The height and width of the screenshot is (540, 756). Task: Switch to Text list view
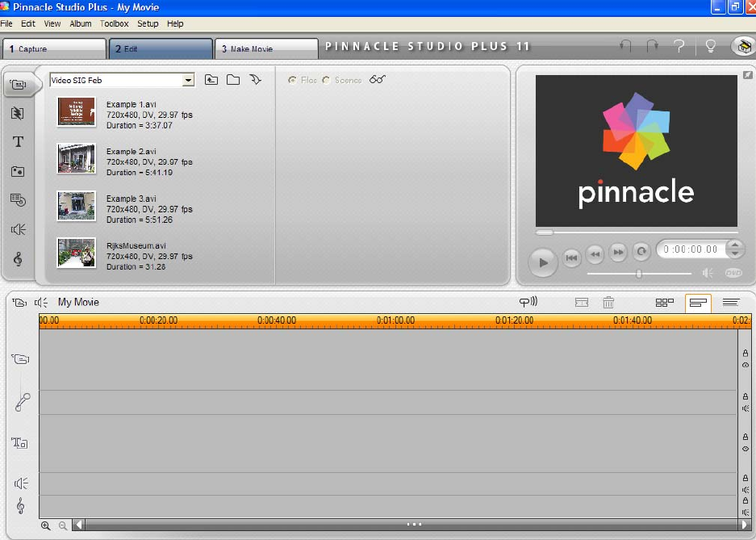click(x=731, y=303)
